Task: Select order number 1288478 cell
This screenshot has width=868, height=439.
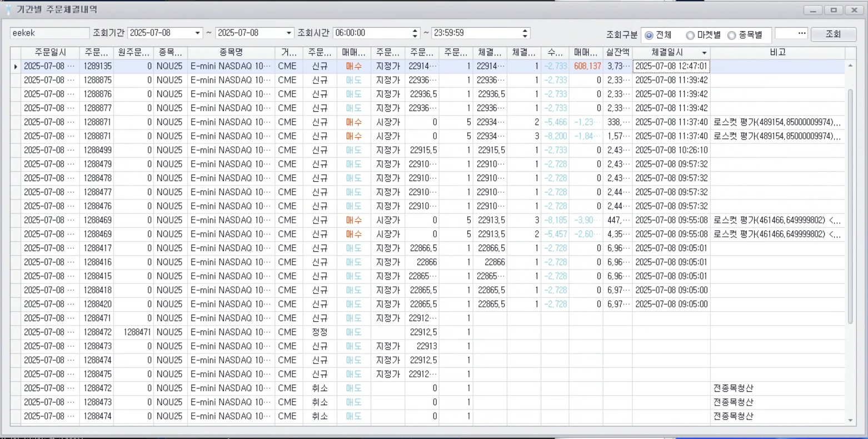Action: (97, 178)
